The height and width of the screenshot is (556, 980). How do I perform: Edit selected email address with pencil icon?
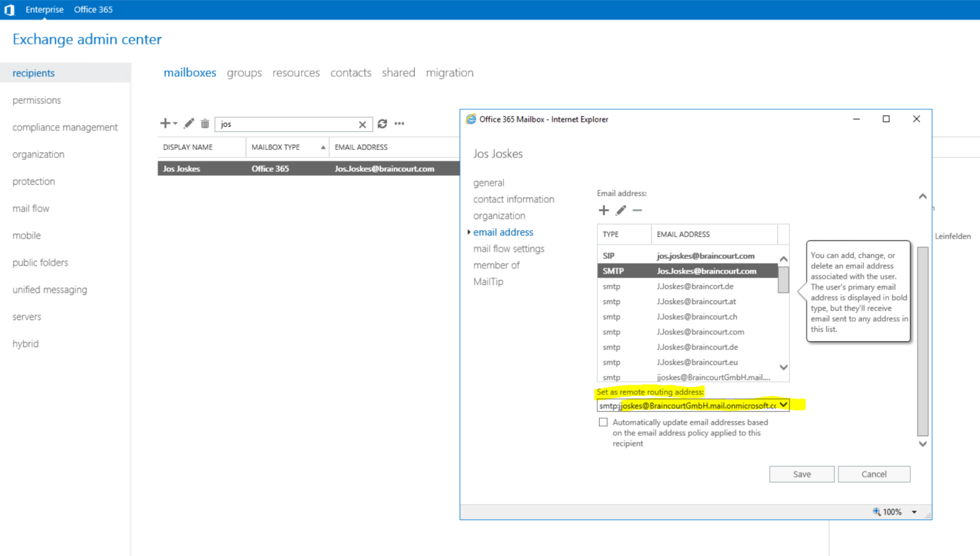click(x=620, y=210)
